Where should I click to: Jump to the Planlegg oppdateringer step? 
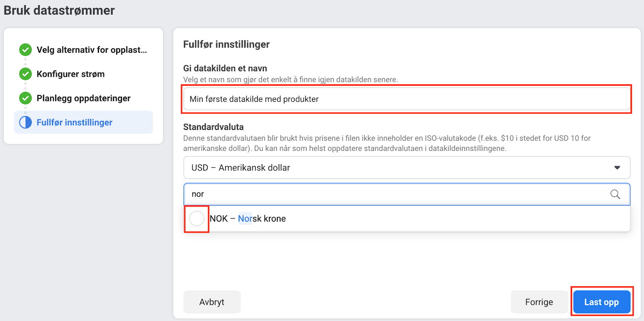pyautogui.click(x=83, y=98)
